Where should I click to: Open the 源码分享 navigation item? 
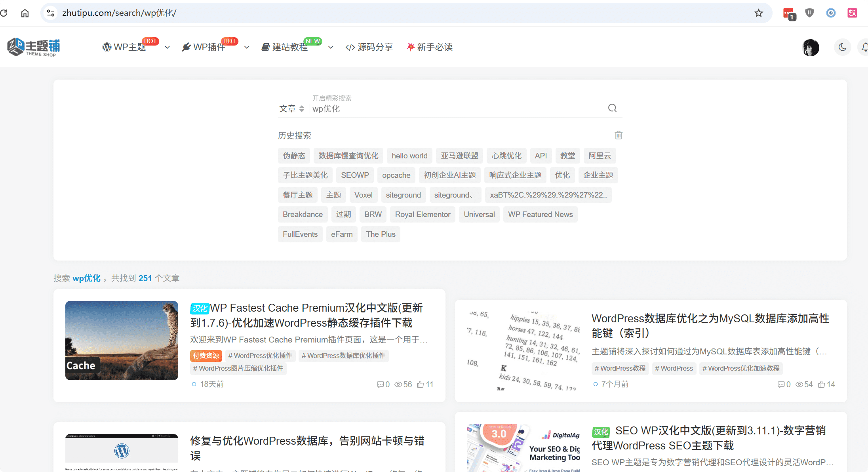369,47
